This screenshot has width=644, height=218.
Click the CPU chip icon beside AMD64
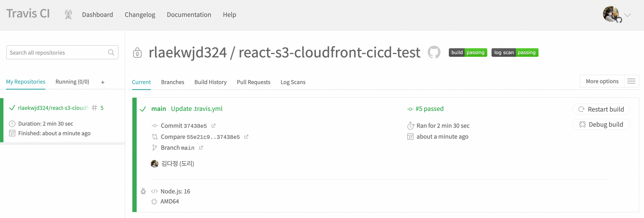(x=154, y=202)
